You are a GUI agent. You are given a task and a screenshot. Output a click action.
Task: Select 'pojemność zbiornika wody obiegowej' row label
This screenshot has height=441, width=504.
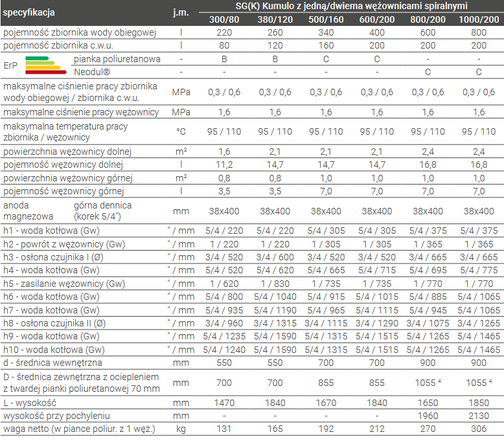tap(80, 32)
